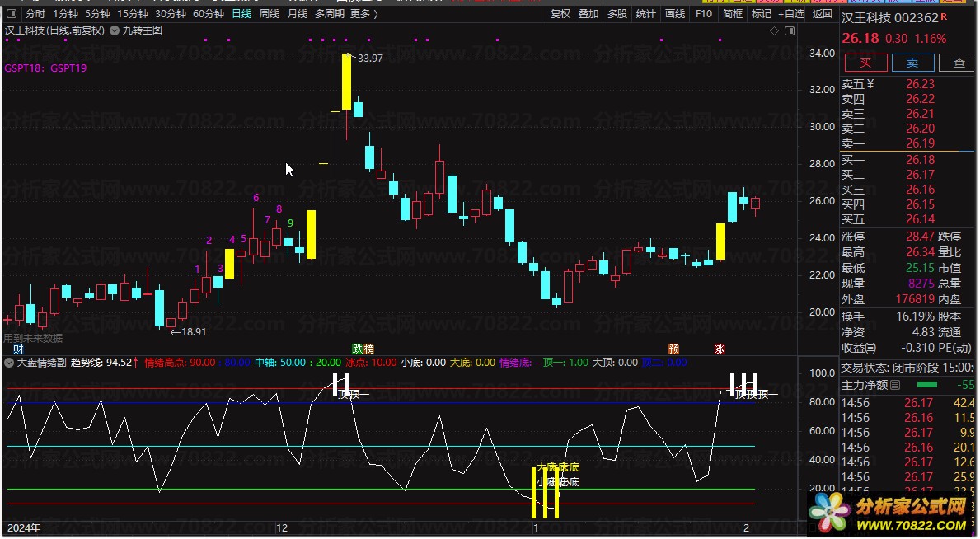Screen dimensions: 980x539
Task: Open the F10 company info tab
Action: coord(704,14)
